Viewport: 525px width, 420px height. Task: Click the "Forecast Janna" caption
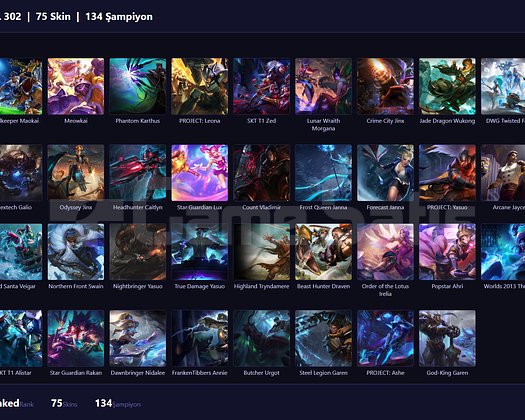click(385, 207)
